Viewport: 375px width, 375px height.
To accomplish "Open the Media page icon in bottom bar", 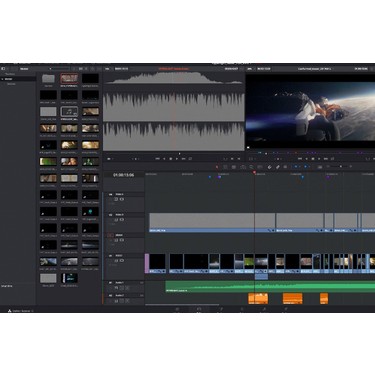I will (x=177, y=309).
